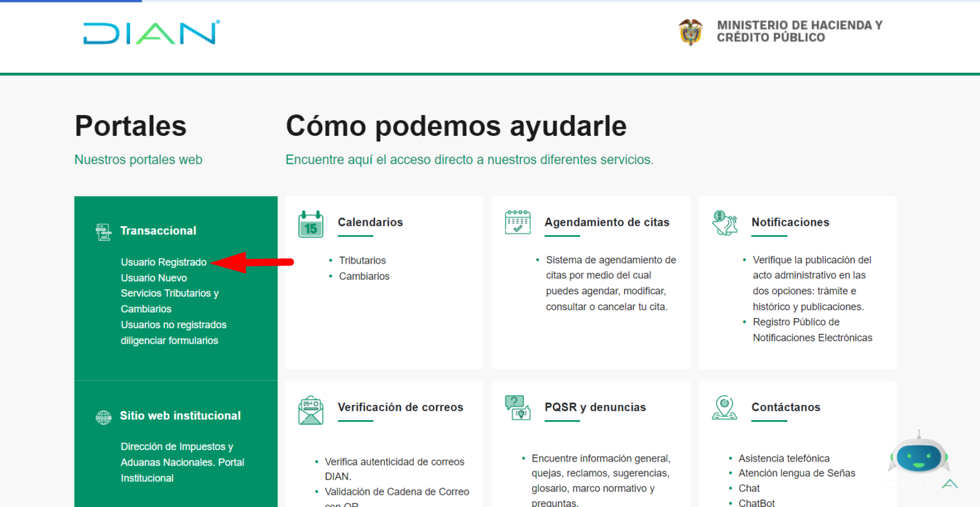Open the Tributarios calendar link
Screen dimensions: 980x507
pyautogui.click(x=362, y=261)
